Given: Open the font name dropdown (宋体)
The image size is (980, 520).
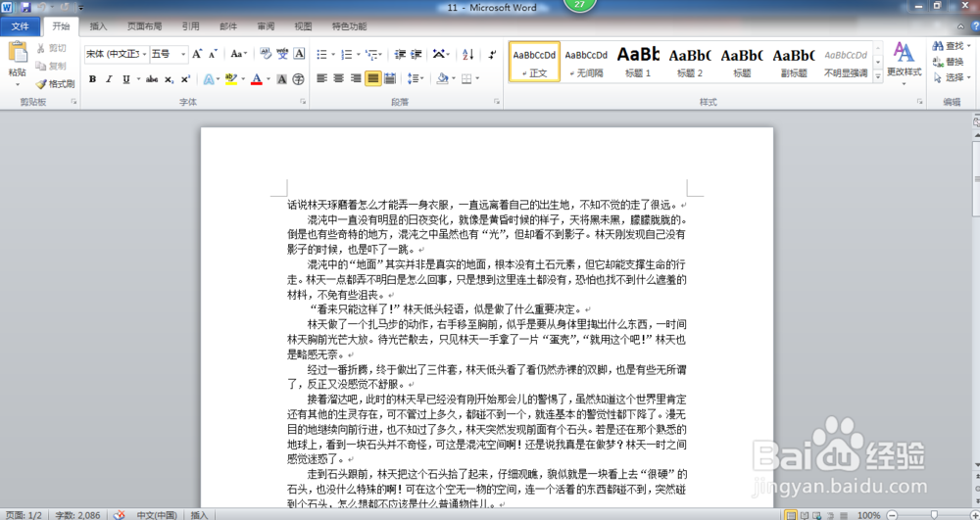Looking at the screenshot, I should tap(144, 54).
